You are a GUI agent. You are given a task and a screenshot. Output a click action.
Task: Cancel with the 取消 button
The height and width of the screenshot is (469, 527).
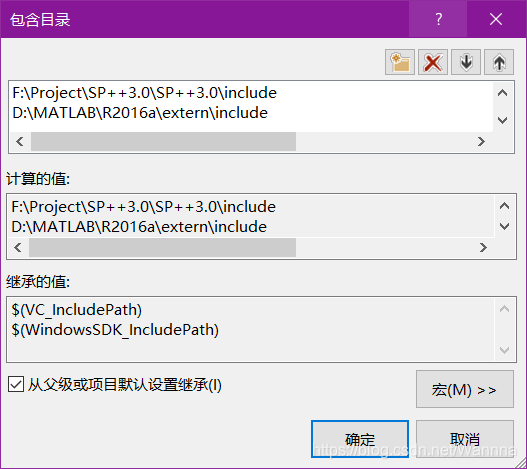coord(464,439)
